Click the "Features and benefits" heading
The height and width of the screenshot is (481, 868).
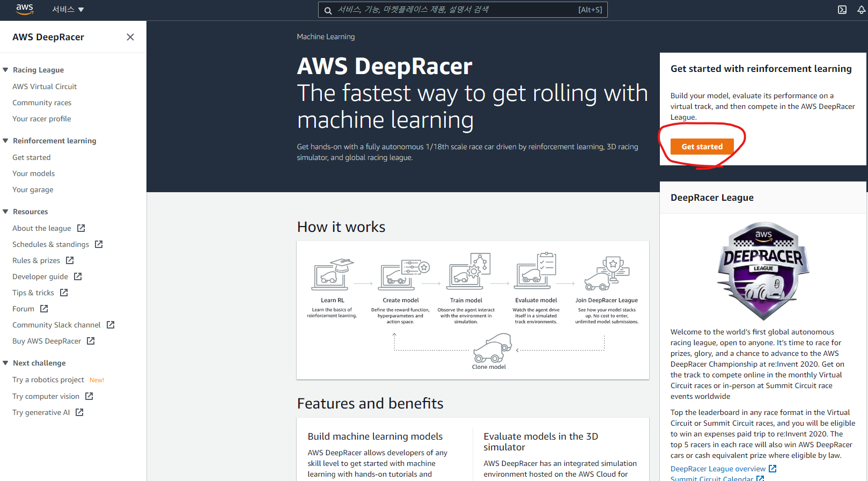click(370, 403)
